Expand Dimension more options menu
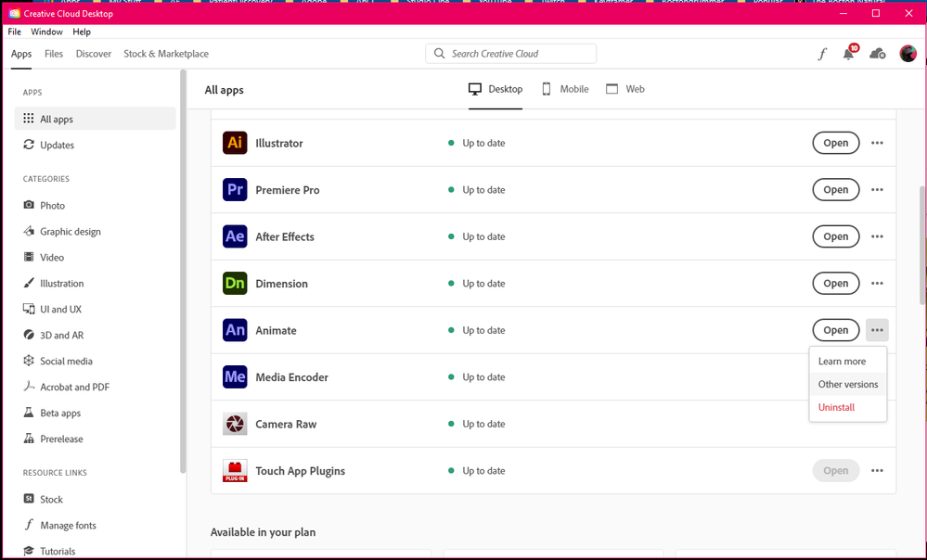Screen dimensions: 927x560 point(877,284)
